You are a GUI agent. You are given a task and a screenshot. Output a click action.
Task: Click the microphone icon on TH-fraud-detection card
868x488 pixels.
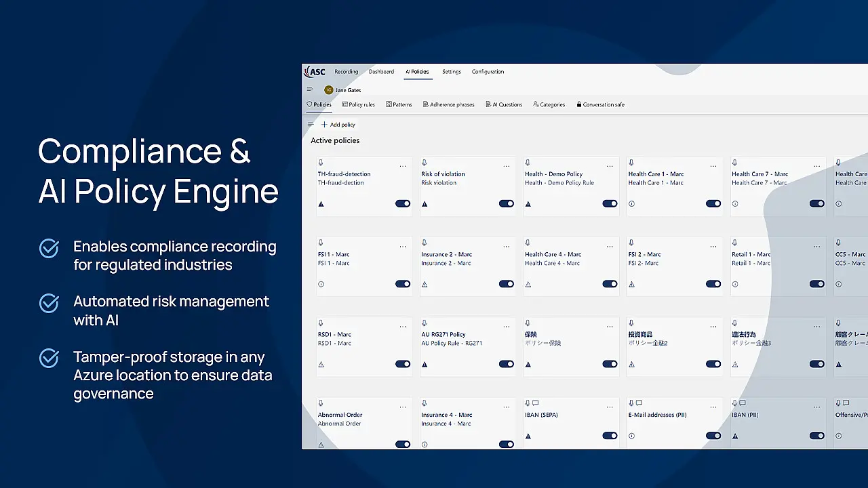[x=321, y=163]
